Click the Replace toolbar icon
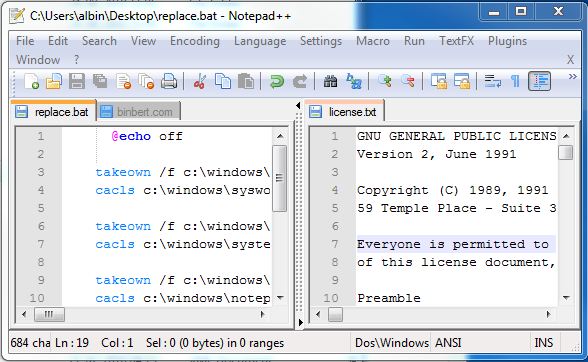This screenshot has height=362, width=588. pos(354,81)
